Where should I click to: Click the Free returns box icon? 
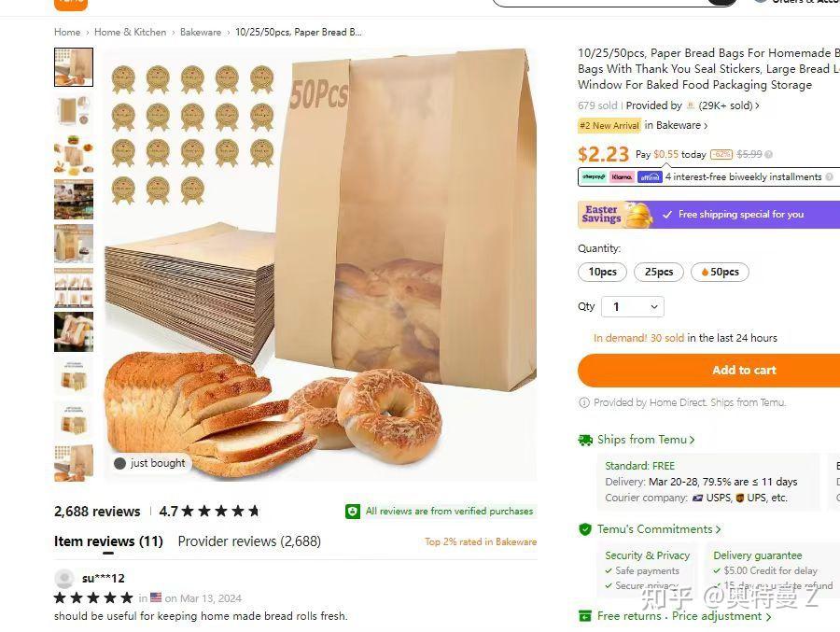[585, 616]
